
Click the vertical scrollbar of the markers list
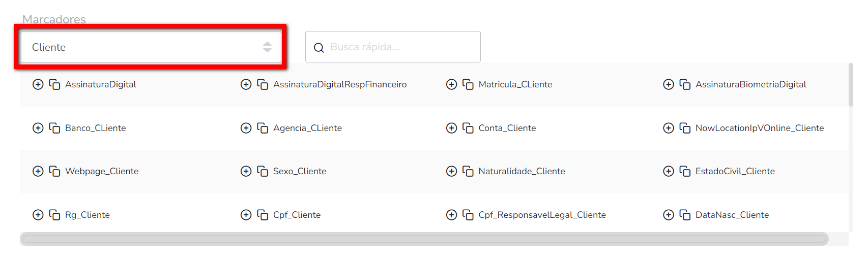click(x=851, y=85)
